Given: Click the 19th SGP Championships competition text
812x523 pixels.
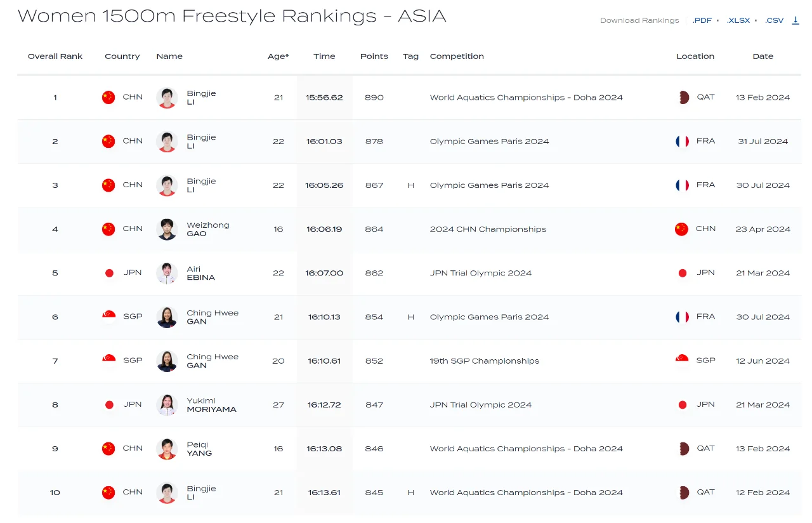Looking at the screenshot, I should pos(485,361).
